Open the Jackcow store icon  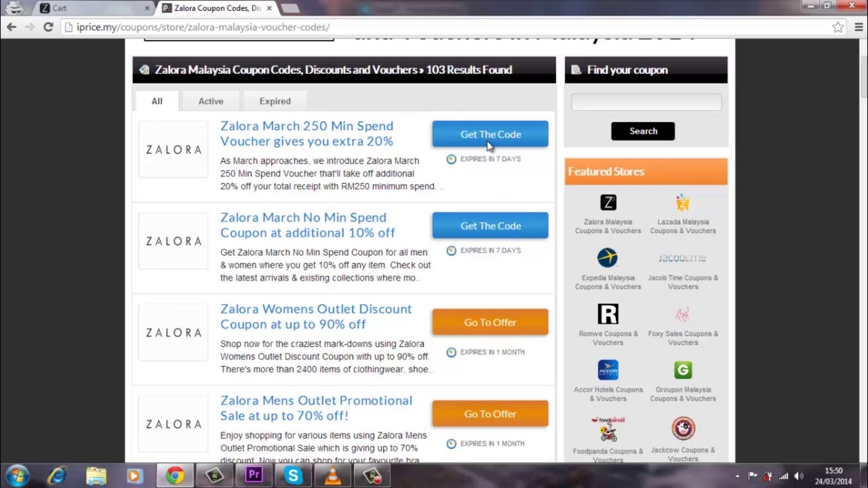[x=683, y=428]
